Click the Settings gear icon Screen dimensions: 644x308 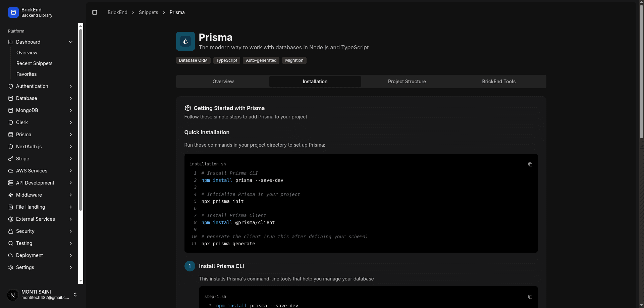pyautogui.click(x=11, y=267)
